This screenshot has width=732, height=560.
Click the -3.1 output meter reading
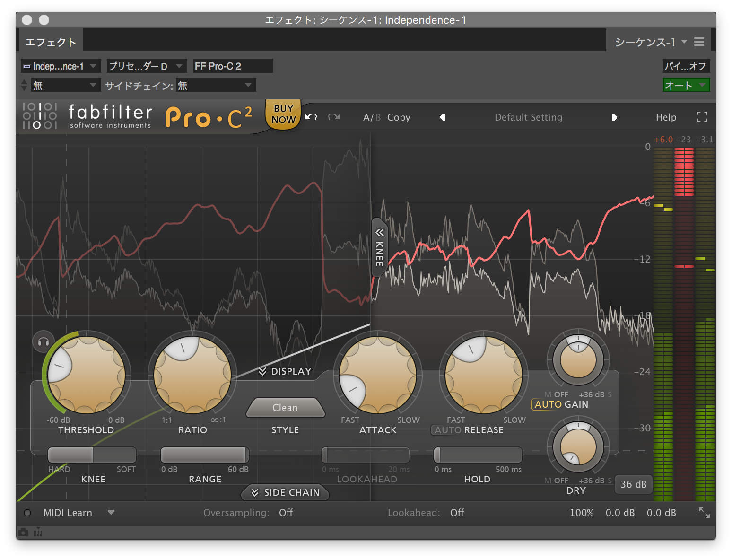[x=705, y=140]
